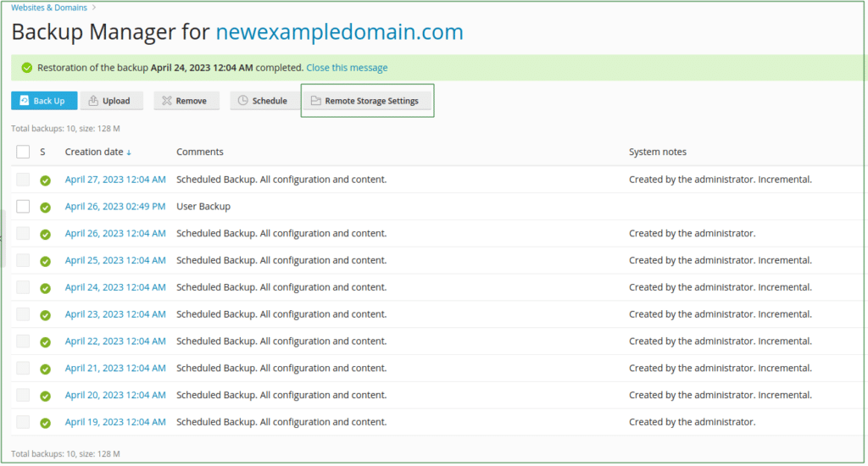This screenshot has height=466, width=868.
Task: Open backup April 26, 2023 02:49 PM
Action: pyautogui.click(x=115, y=207)
